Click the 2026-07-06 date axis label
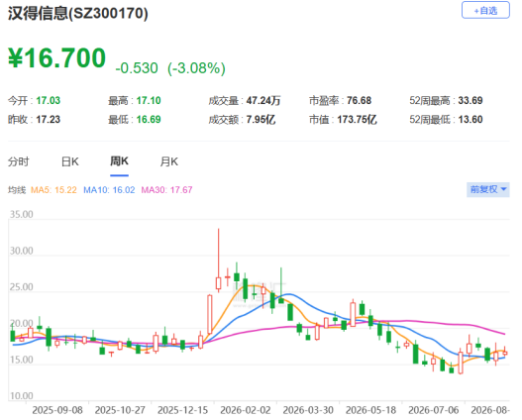Screen dimensions: 522x420 (x=434, y=410)
